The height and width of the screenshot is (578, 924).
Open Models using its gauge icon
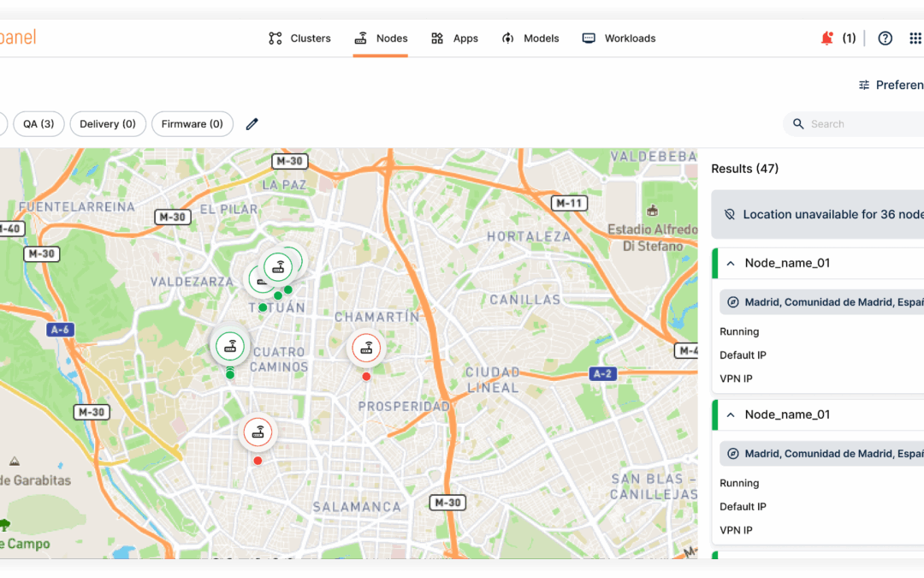click(x=507, y=38)
